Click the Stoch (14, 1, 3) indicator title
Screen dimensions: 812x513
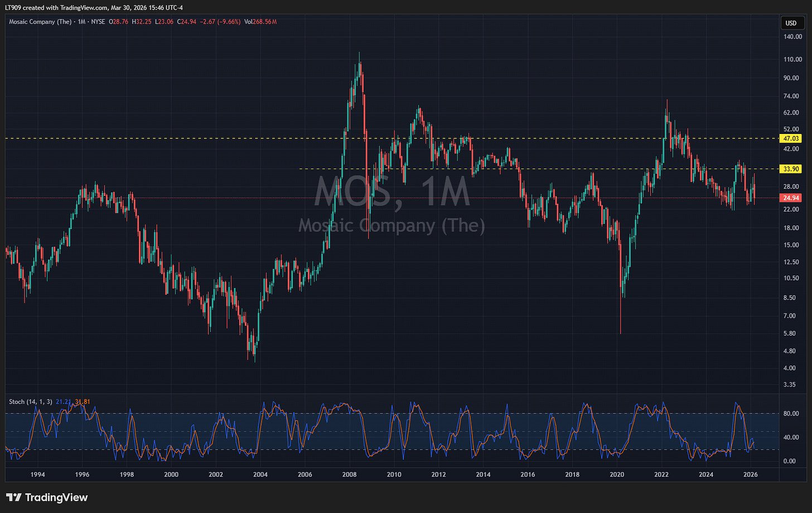point(31,401)
